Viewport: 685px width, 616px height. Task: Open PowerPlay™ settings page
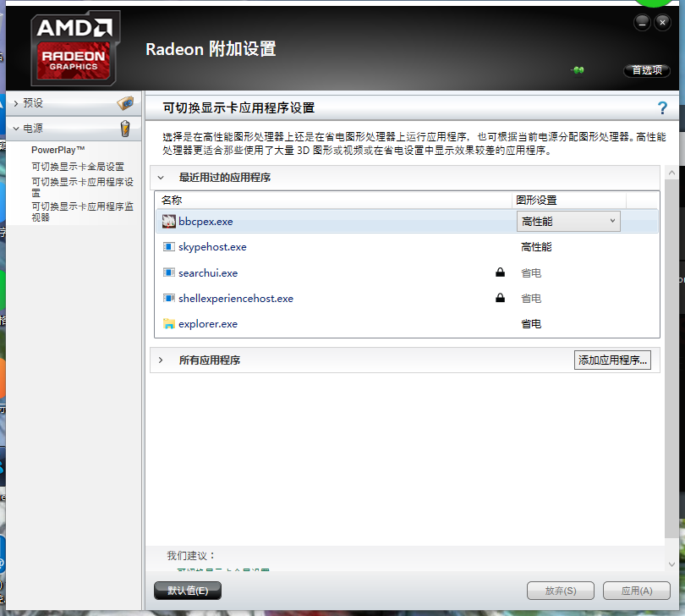pos(58,150)
